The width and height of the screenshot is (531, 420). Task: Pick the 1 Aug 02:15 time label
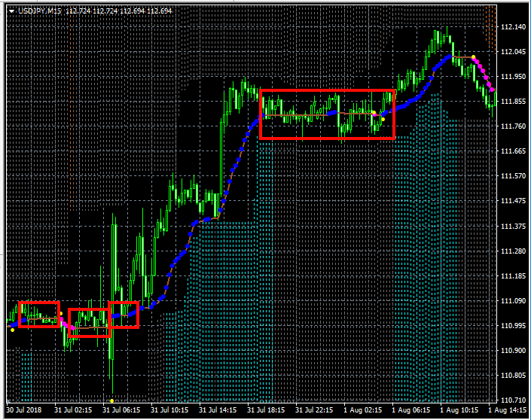click(363, 410)
